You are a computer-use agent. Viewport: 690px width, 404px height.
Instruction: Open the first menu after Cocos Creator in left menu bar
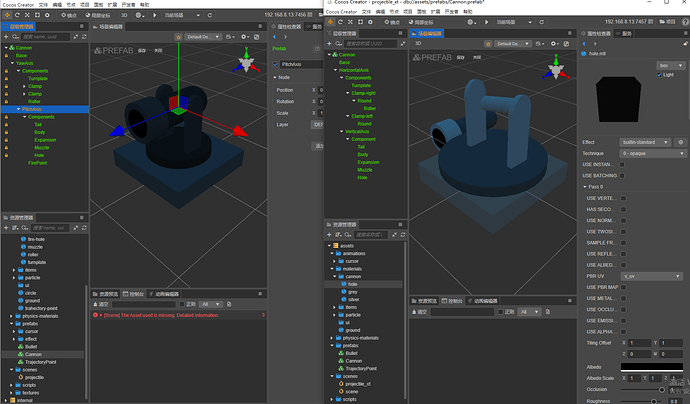(43, 4)
